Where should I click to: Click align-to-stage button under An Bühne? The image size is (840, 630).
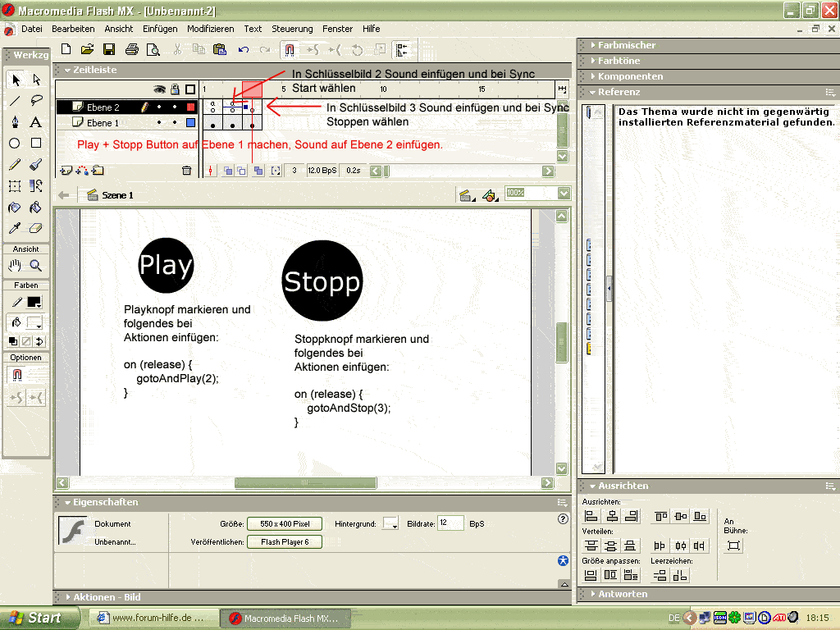(x=733, y=546)
